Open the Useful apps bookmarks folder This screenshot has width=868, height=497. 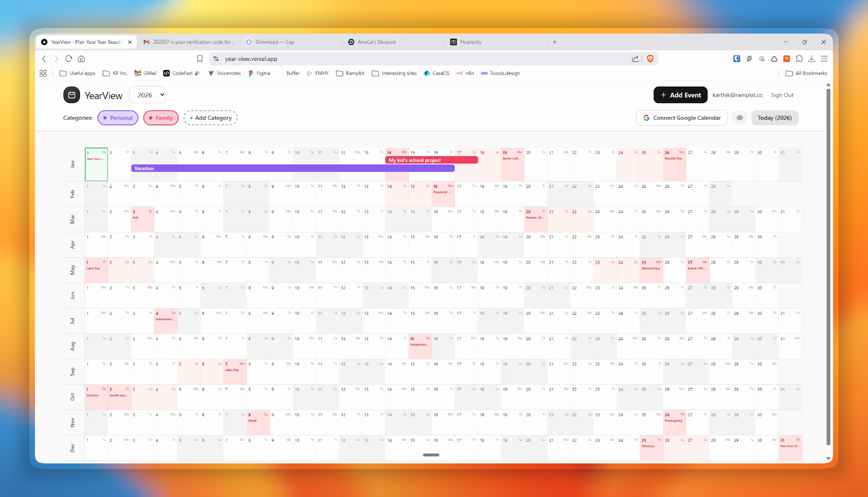[77, 73]
